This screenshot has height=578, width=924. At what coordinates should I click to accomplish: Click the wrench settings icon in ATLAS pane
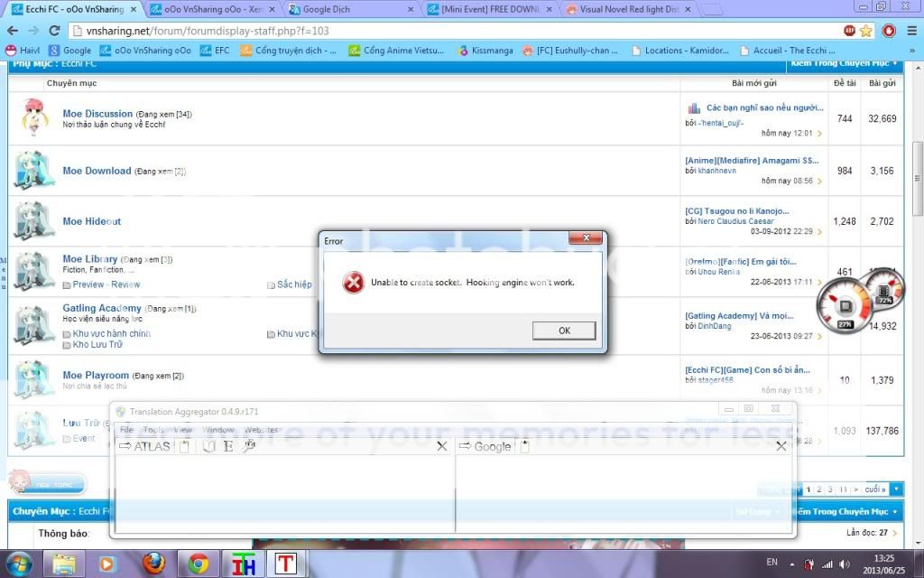point(249,446)
